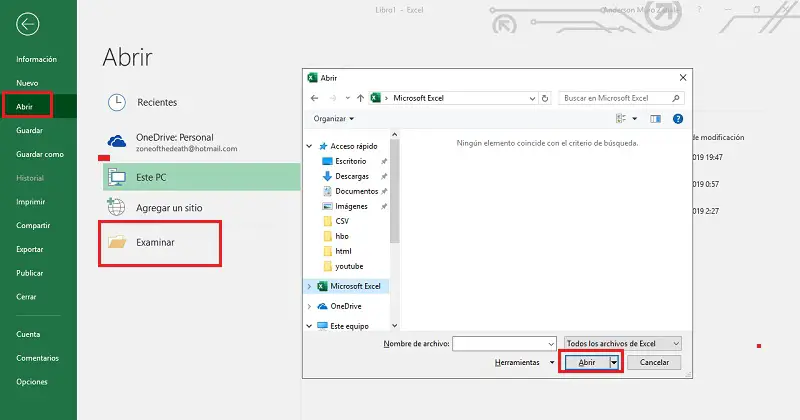The width and height of the screenshot is (800, 420).
Task: Open the Organizar menu
Action: pos(334,118)
